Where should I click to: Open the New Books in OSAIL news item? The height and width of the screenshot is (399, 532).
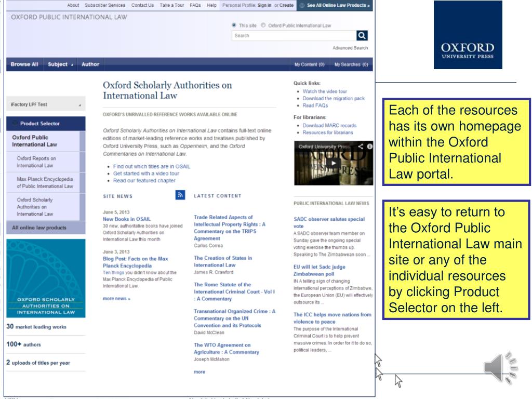(x=127, y=219)
